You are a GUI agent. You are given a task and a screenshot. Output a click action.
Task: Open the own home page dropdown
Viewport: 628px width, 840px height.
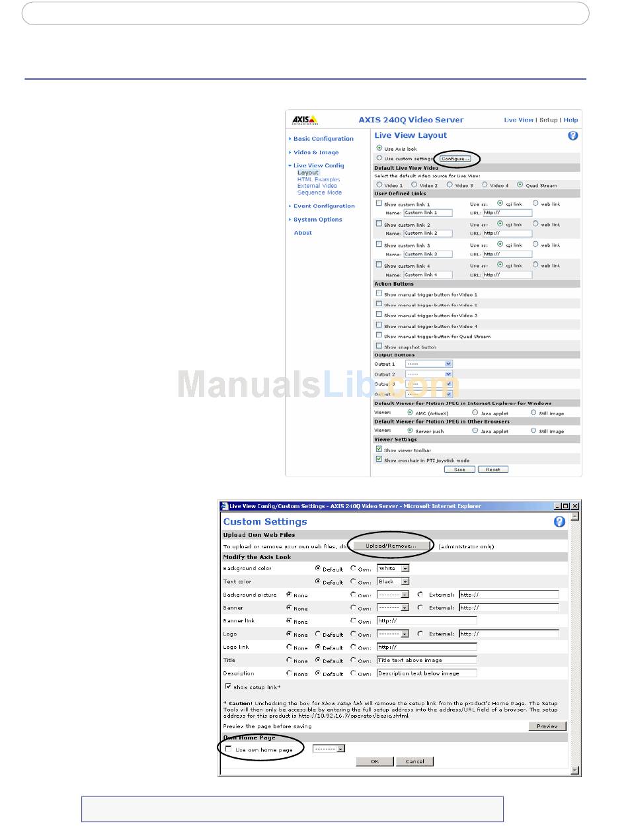click(x=329, y=749)
